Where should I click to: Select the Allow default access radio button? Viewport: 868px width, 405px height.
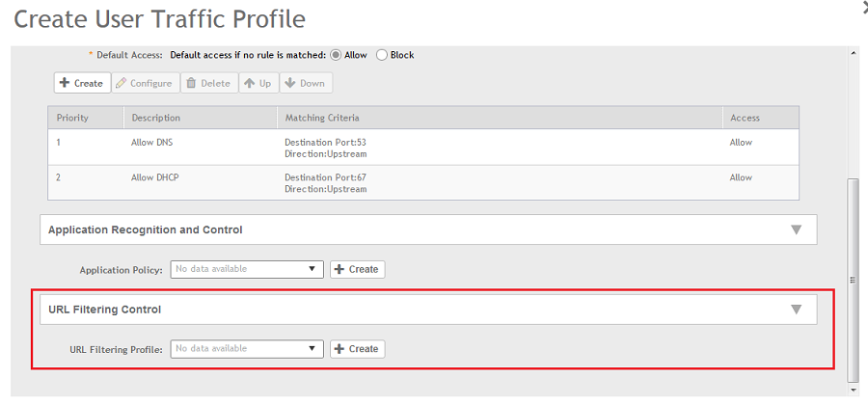coord(337,55)
